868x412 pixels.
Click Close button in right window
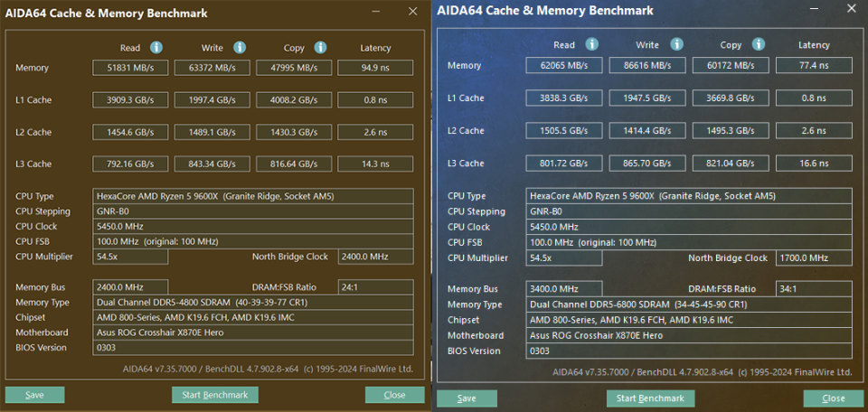click(833, 398)
